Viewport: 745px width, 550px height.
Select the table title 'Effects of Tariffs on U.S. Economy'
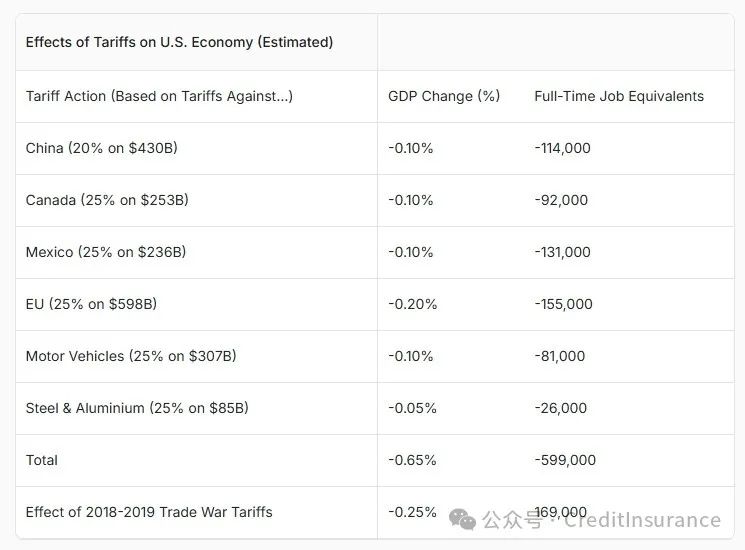pyautogui.click(x=179, y=42)
